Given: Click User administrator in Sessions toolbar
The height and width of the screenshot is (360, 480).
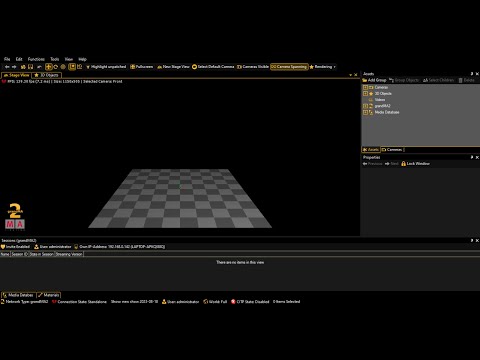Looking at the screenshot, I should click(53, 247).
